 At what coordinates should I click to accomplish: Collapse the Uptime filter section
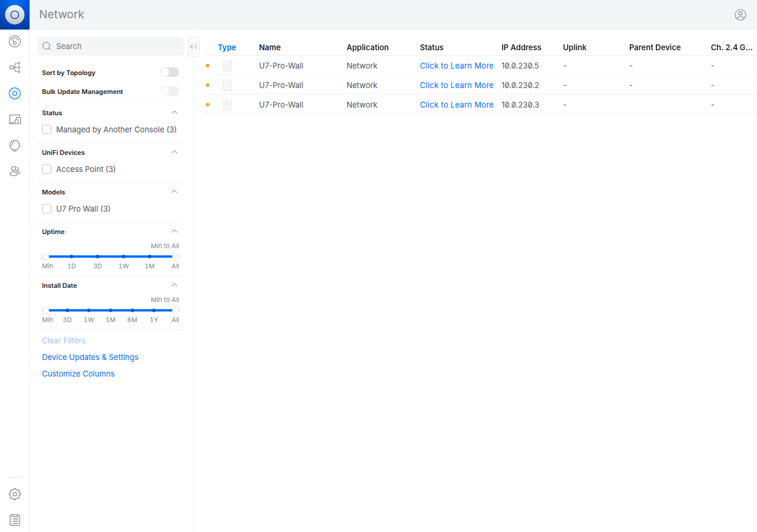pyautogui.click(x=174, y=231)
